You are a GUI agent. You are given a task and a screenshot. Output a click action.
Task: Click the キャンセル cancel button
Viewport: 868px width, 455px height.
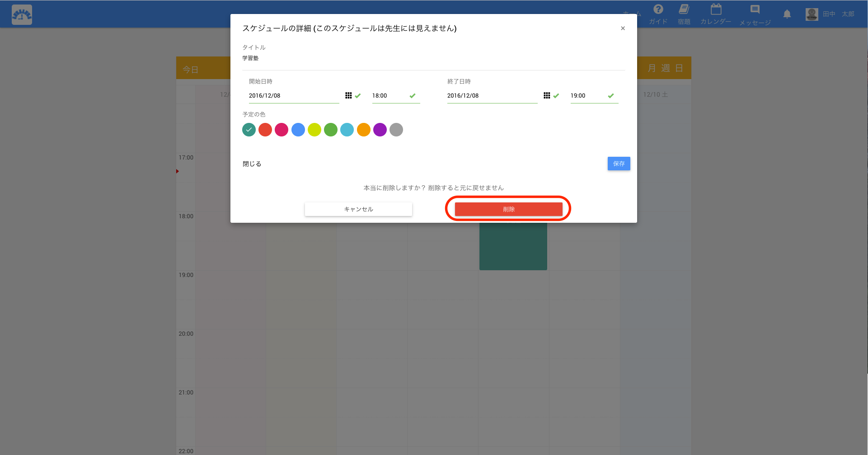click(x=358, y=209)
